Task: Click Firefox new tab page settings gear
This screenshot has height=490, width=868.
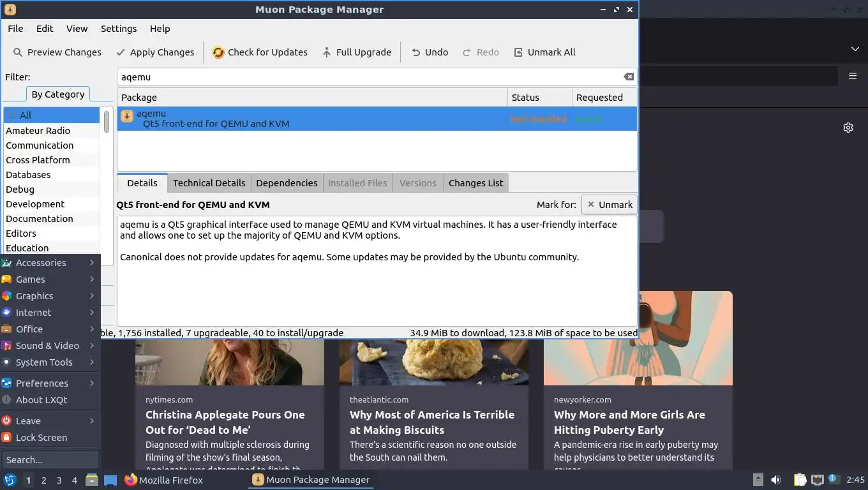Action: pyautogui.click(x=848, y=128)
